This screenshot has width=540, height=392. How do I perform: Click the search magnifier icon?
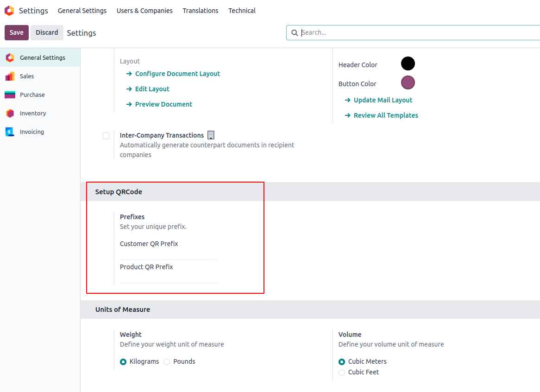pyautogui.click(x=295, y=33)
